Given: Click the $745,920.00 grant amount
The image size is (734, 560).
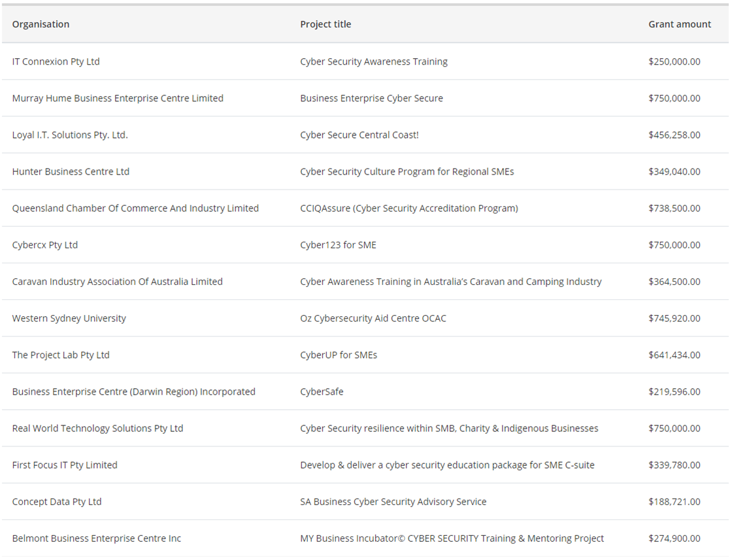Looking at the screenshot, I should click(674, 319).
